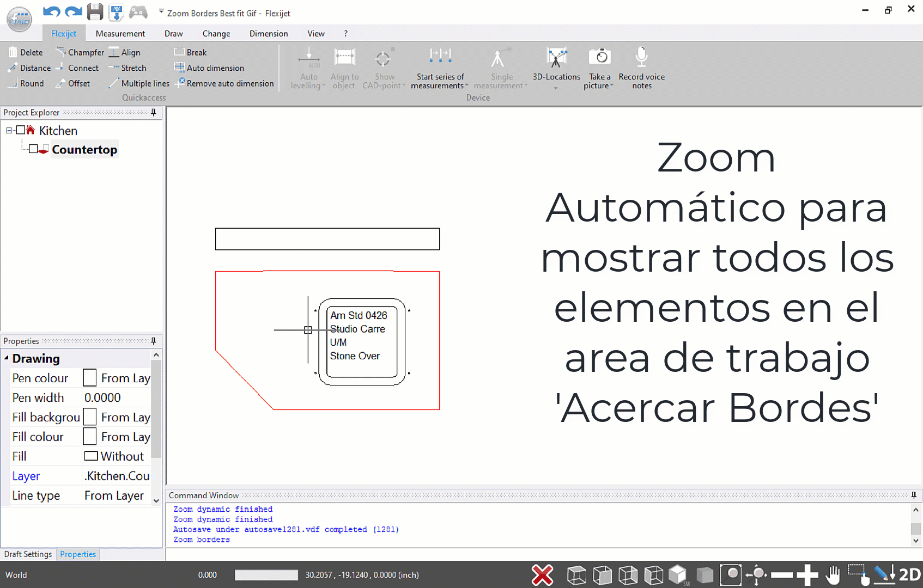Click the Delete trash tool

(26, 52)
